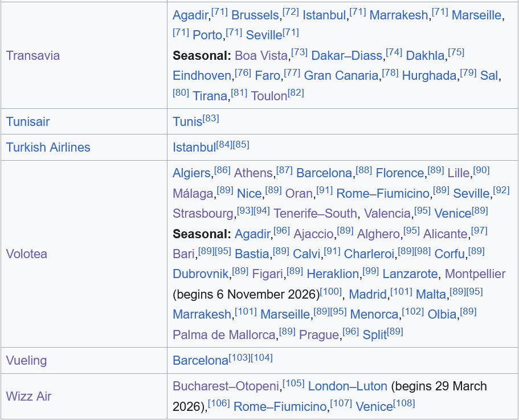Click Barcelona in the Vueling row
The height and width of the screenshot is (420, 519).
(201, 361)
